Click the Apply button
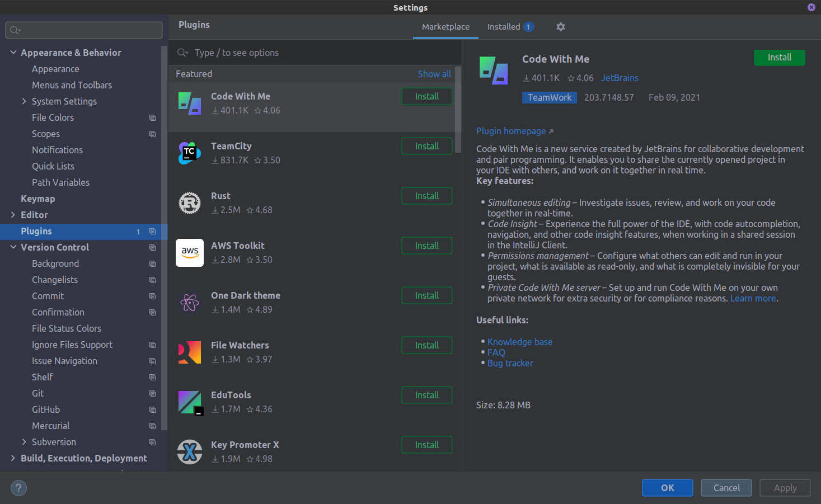The image size is (821, 504). click(x=785, y=488)
